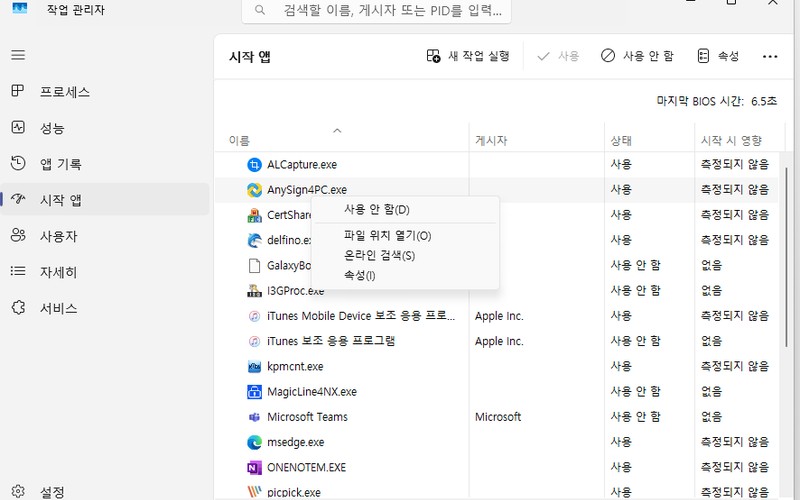This screenshot has height=500, width=800.
Task: Select the ONENOTEM.EXE name text
Action: coord(306,467)
